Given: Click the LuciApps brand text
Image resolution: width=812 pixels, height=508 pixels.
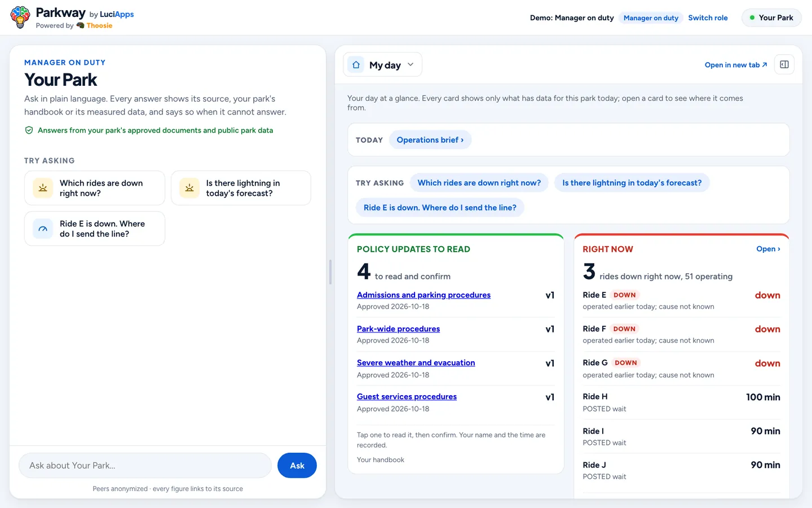Looking at the screenshot, I should (117, 15).
